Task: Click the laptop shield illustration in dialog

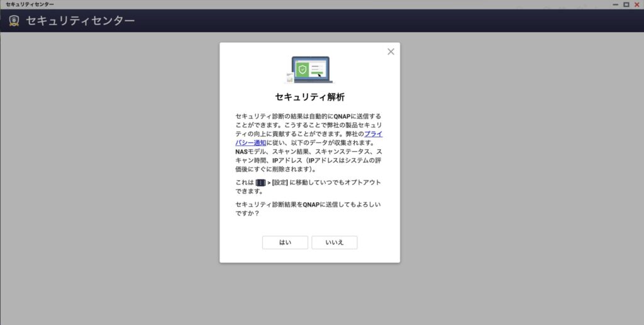Action: 309,69
